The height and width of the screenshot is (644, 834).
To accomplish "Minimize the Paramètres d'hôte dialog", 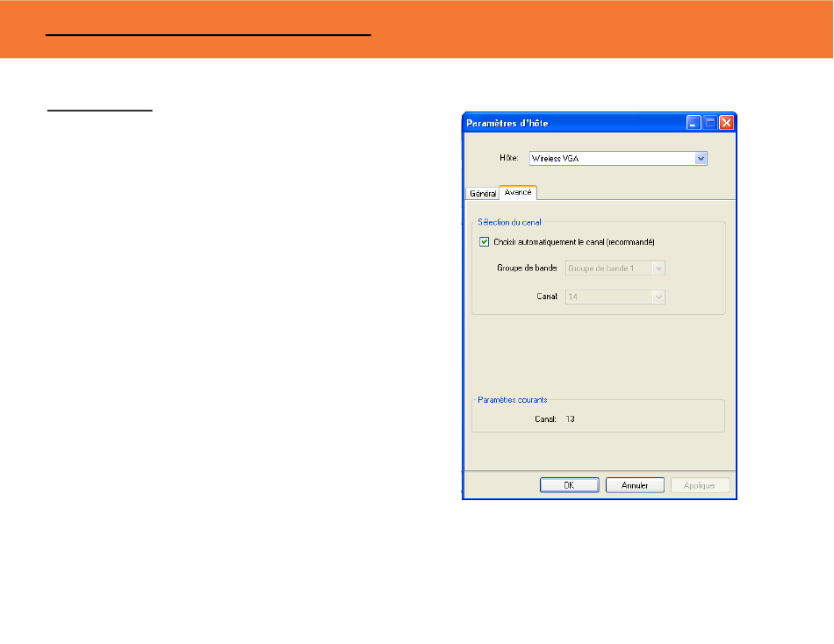I will click(693, 123).
